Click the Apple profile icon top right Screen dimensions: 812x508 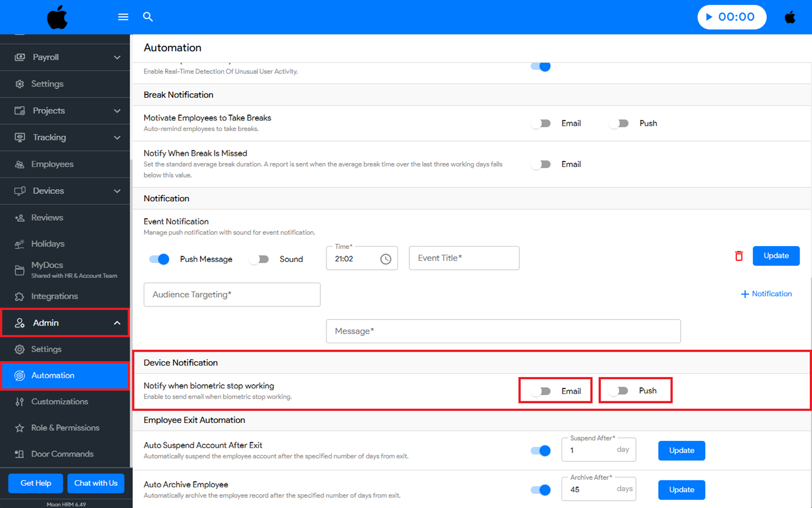pos(790,17)
